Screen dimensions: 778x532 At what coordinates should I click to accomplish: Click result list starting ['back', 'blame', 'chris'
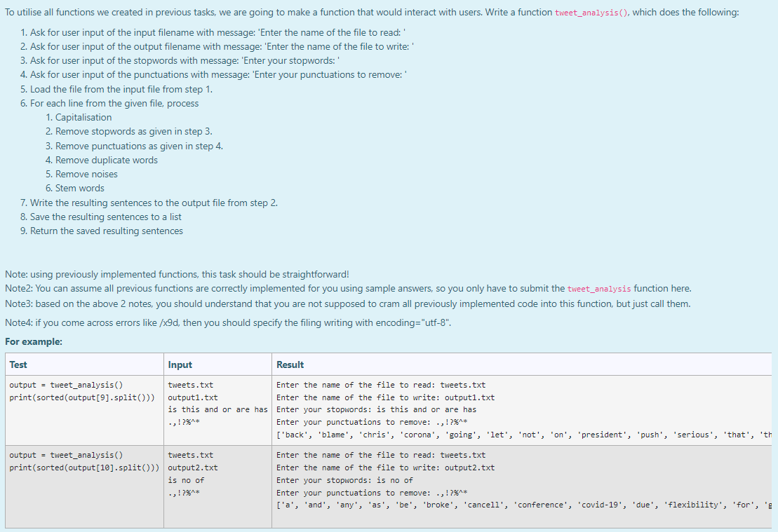(523, 435)
